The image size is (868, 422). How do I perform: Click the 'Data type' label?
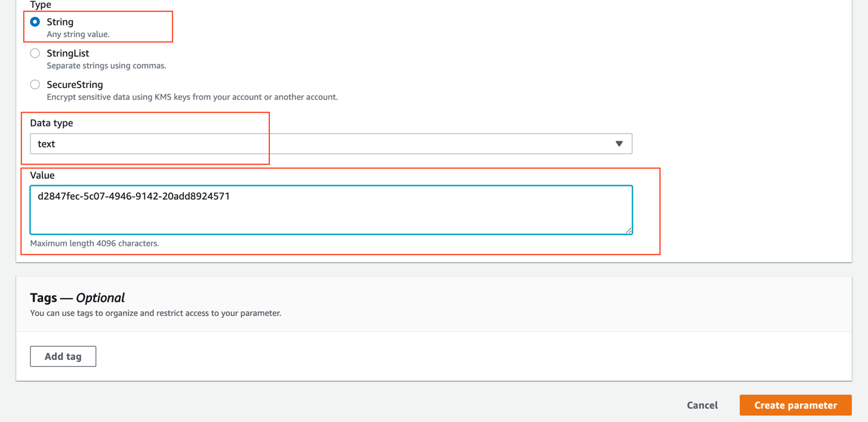point(52,123)
